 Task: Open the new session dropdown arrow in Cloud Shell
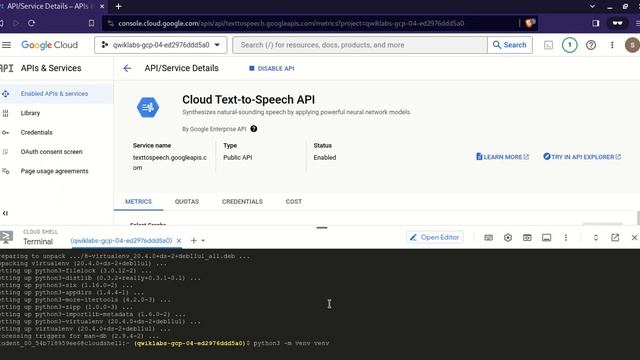click(203, 241)
